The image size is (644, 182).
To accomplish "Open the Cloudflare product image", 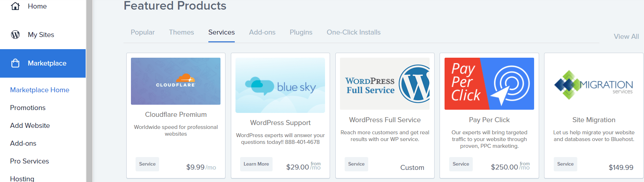I will pos(176,81).
